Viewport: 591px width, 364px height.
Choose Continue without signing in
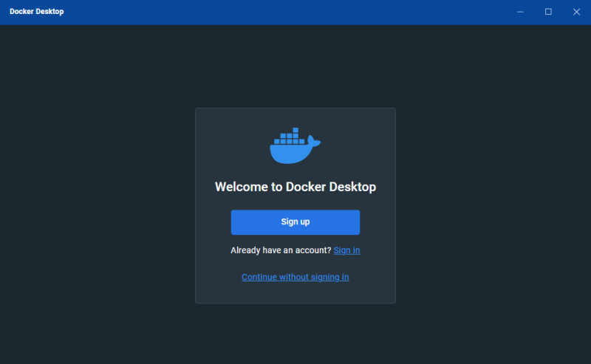point(295,277)
